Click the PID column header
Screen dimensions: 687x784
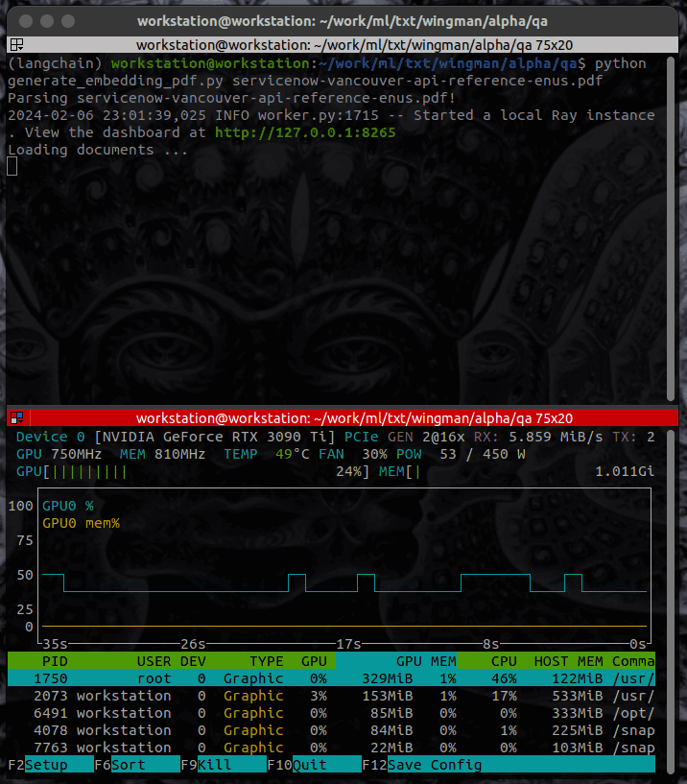point(55,661)
